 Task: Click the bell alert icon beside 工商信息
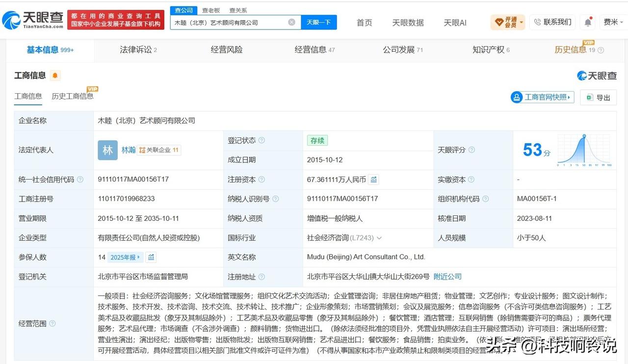pyautogui.click(x=55, y=76)
